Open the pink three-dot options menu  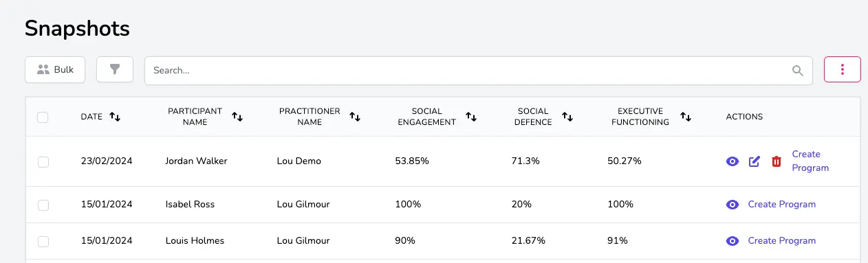pyautogui.click(x=842, y=69)
